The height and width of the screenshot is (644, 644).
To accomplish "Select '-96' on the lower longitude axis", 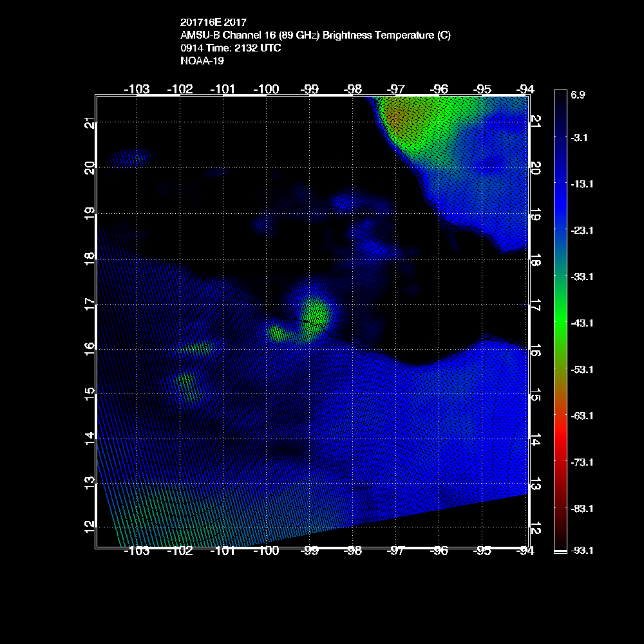I will coord(439,551).
